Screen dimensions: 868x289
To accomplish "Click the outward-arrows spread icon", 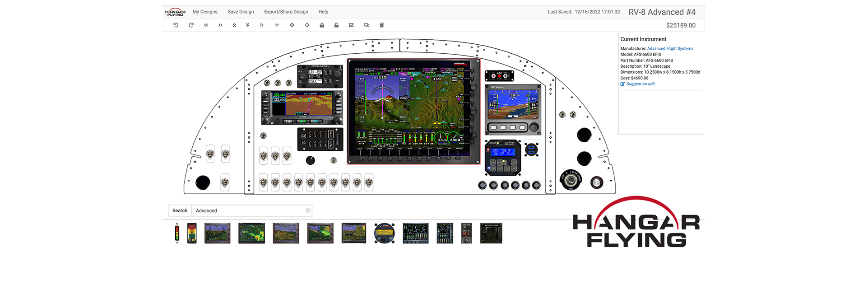I will [307, 25].
